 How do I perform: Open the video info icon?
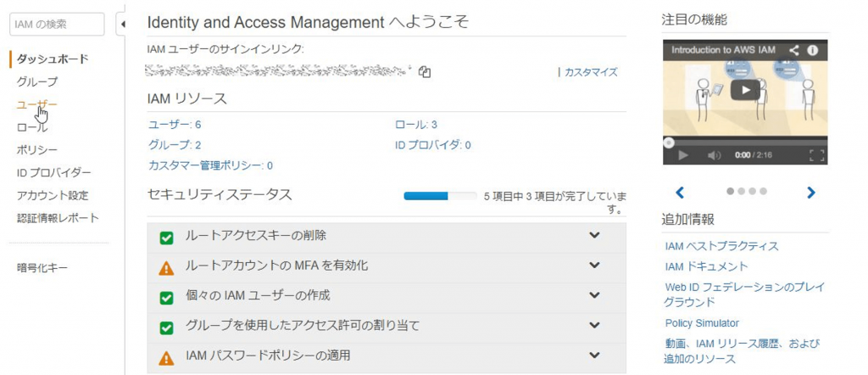pyautogui.click(x=813, y=50)
